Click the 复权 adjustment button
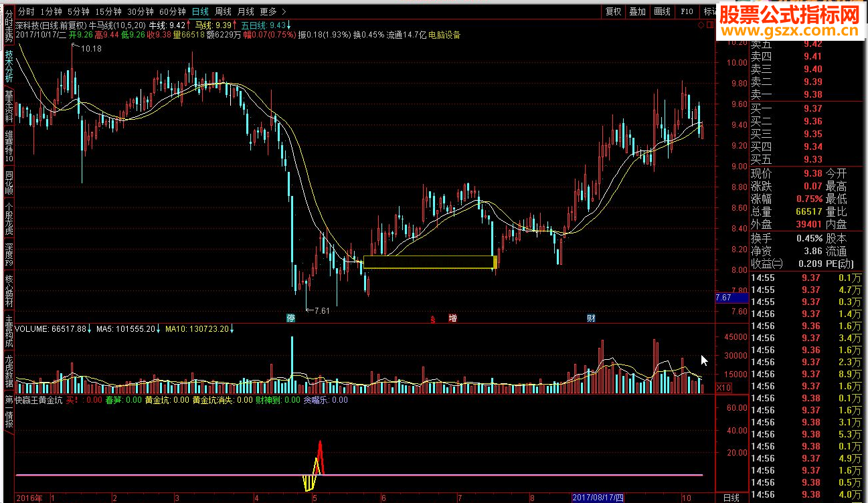Screen dimensions: 868x503 pos(614,11)
